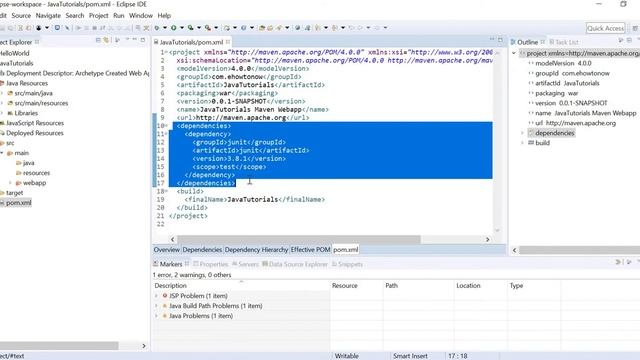Click the green Run button in toolbar
Image resolution: width=640 pixels, height=360 pixels.
(173, 28)
